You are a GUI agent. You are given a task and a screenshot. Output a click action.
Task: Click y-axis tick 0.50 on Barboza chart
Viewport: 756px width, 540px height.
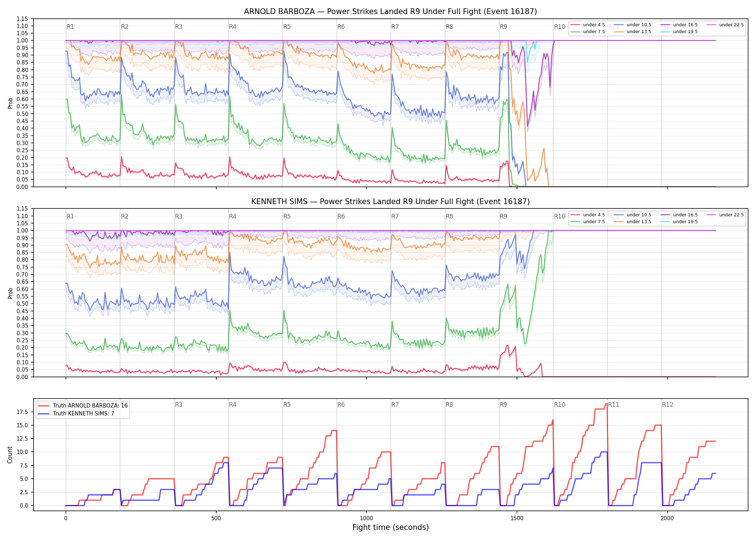22,114
